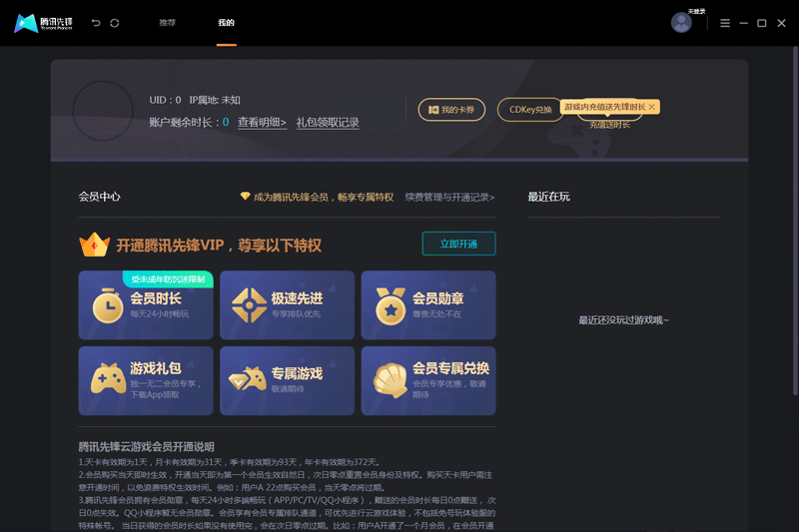The image size is (799, 532).
Task: Open 礼包领取记录 link
Action: tap(328, 122)
